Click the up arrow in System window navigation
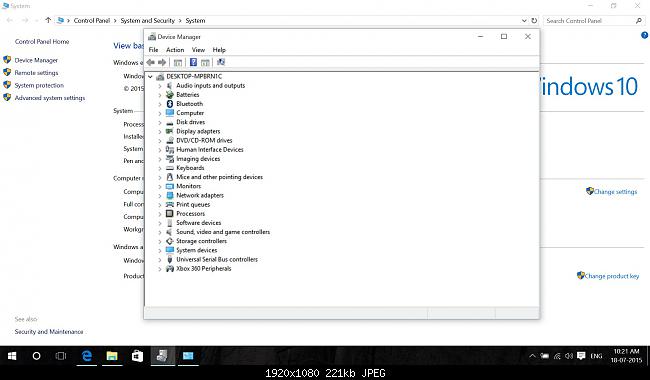The height and width of the screenshot is (380, 650). point(48,20)
